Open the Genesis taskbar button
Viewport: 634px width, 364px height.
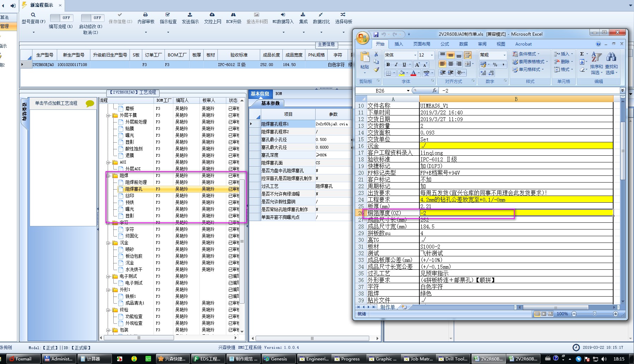(x=279, y=359)
